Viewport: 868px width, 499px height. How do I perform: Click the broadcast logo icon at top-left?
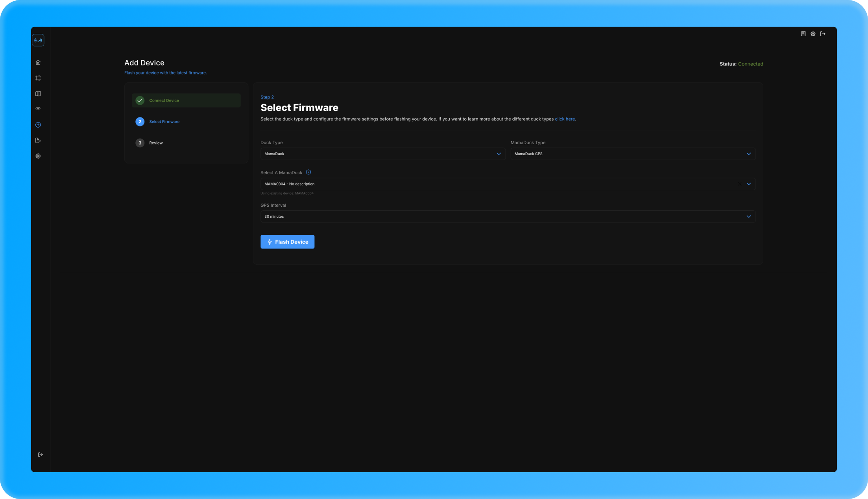38,40
